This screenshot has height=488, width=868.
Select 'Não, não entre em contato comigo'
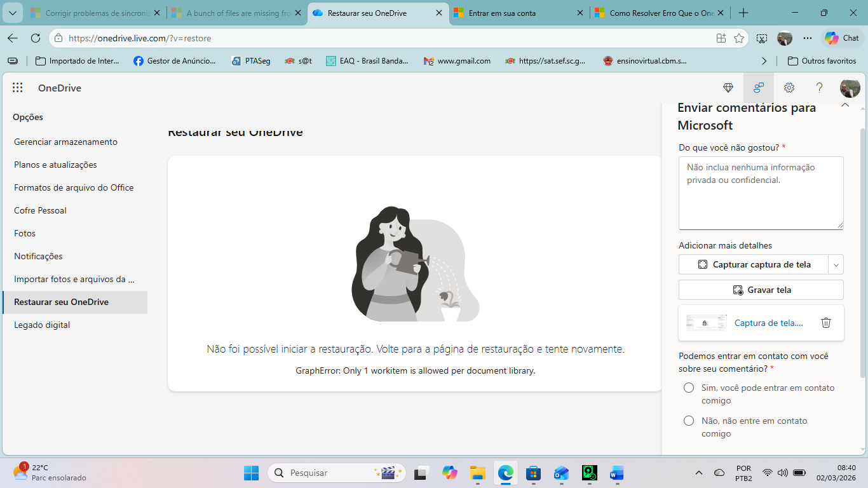tap(689, 421)
